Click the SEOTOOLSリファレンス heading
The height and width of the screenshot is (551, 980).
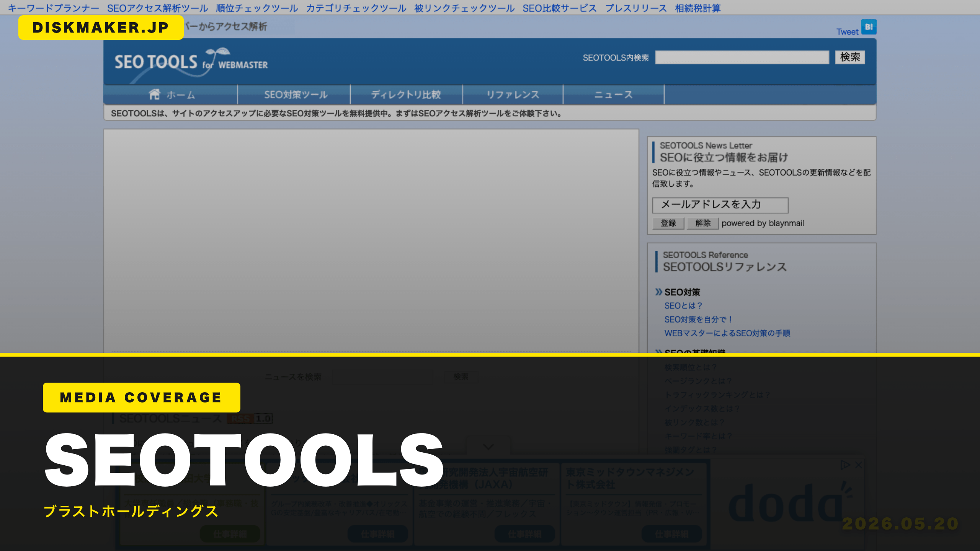[725, 267]
